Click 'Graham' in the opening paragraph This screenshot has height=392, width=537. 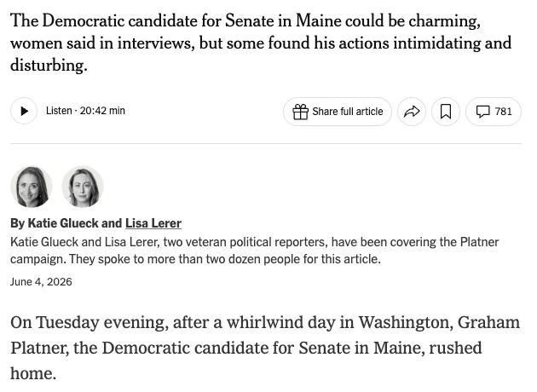(488, 322)
